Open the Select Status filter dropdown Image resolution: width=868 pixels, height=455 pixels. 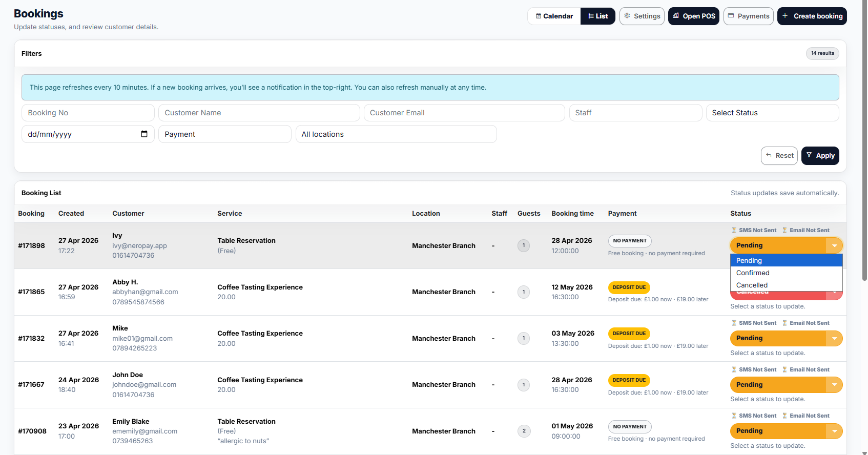(772, 113)
